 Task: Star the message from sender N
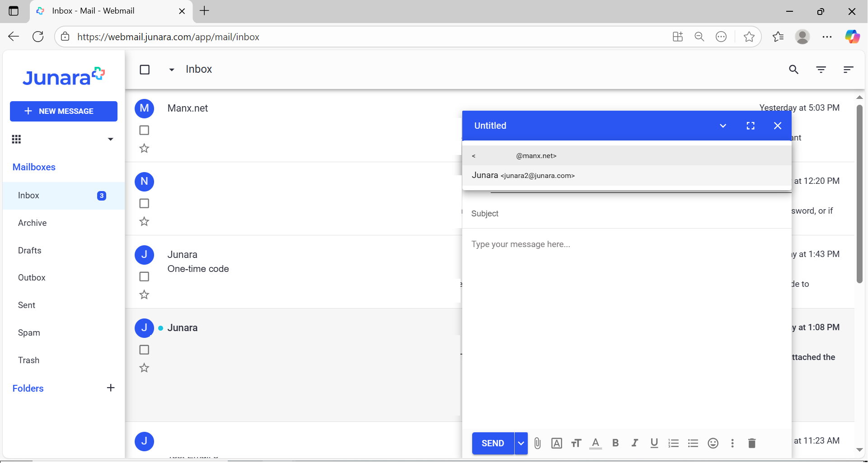click(144, 221)
